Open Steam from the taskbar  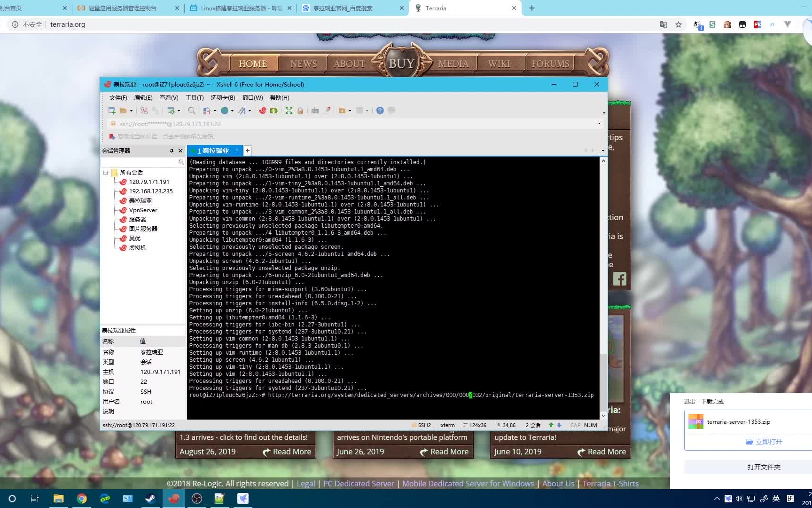150,499
